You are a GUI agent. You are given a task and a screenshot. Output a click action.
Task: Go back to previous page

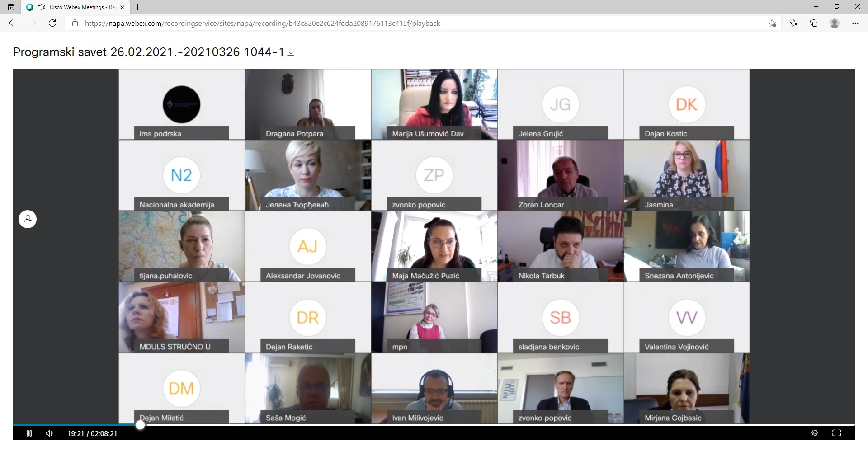coord(13,23)
